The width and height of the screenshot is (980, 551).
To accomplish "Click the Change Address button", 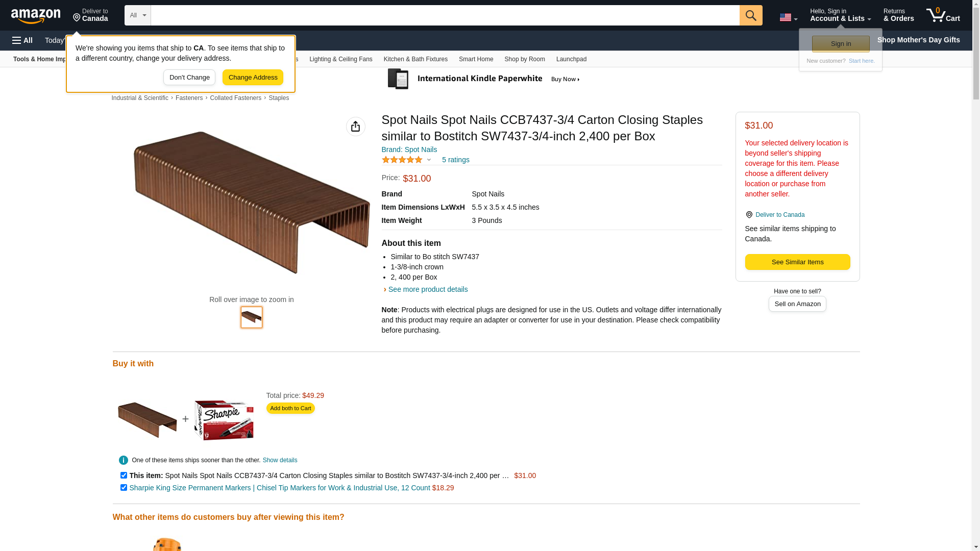I will [253, 78].
